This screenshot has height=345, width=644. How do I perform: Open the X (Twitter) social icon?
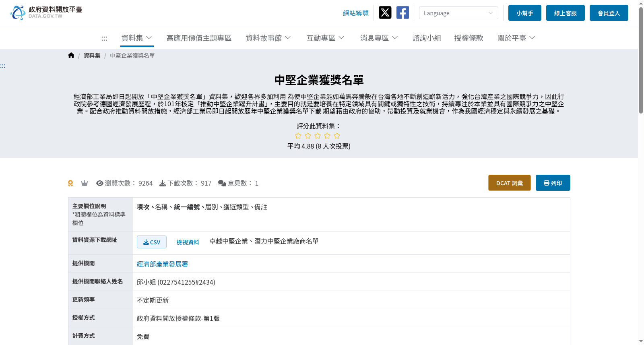(x=385, y=12)
